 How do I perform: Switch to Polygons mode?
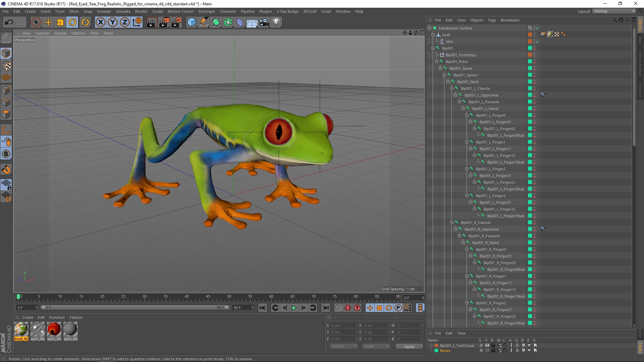6,114
